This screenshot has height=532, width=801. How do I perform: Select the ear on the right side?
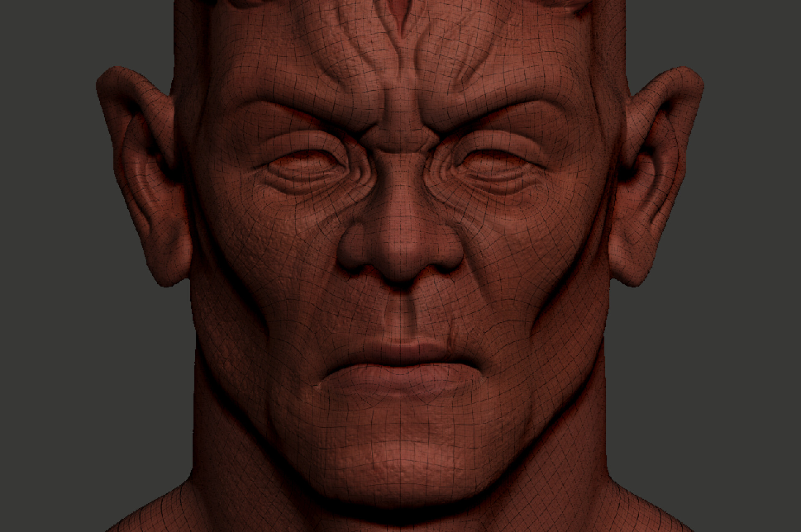(x=659, y=175)
